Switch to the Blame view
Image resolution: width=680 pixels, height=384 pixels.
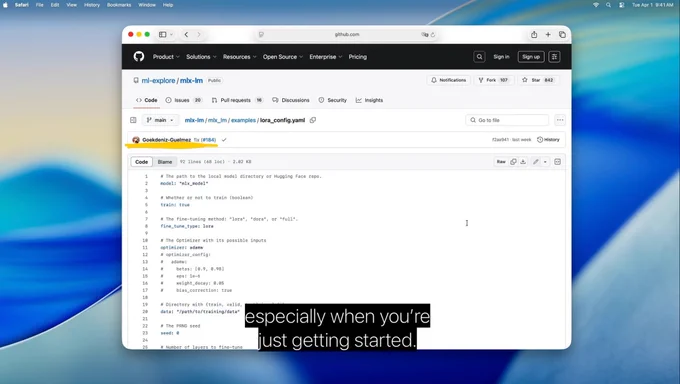coord(165,162)
